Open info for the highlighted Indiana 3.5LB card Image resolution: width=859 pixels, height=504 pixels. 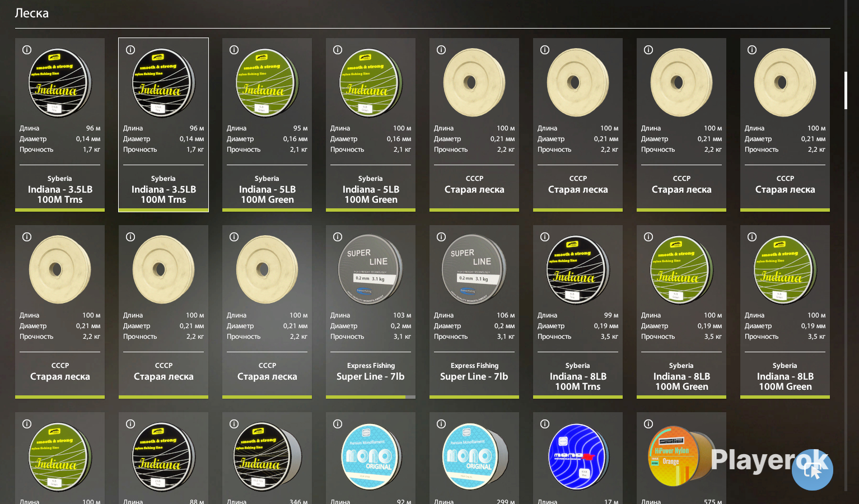[x=130, y=50]
